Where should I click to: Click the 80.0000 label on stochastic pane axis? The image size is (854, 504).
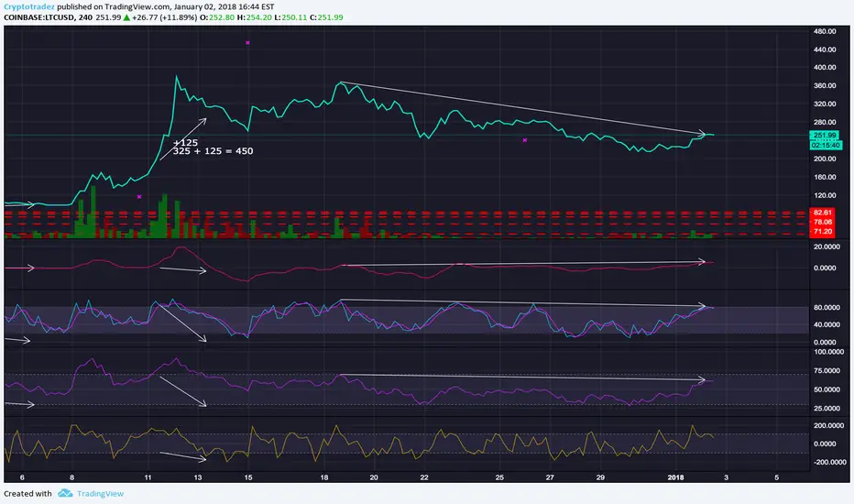(827, 308)
